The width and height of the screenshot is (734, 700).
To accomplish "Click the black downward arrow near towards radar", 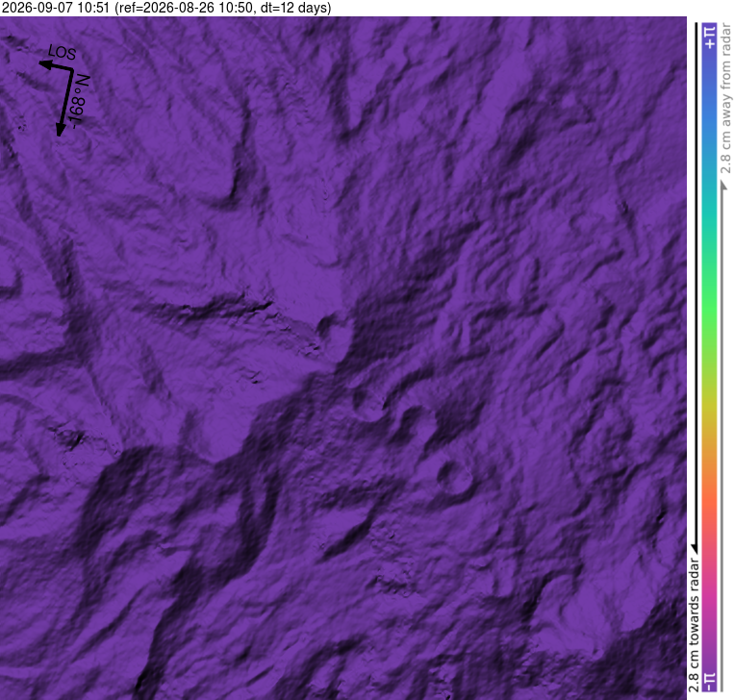I will pos(695,547).
